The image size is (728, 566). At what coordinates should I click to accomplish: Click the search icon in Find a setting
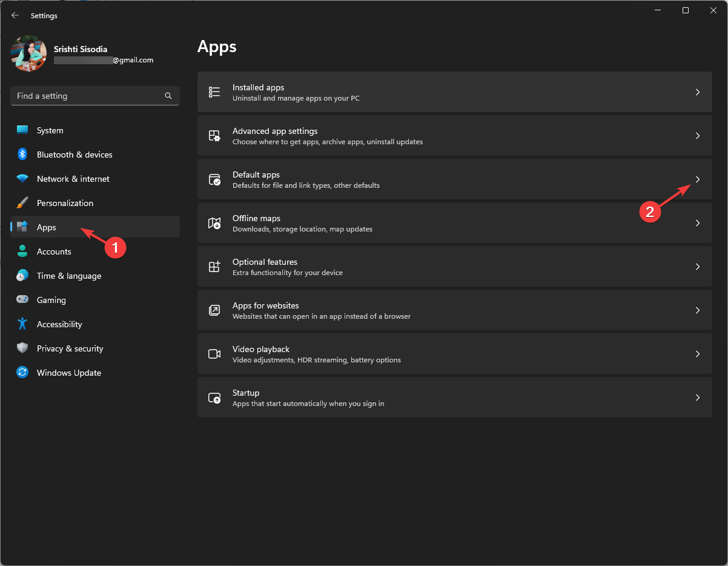click(168, 96)
